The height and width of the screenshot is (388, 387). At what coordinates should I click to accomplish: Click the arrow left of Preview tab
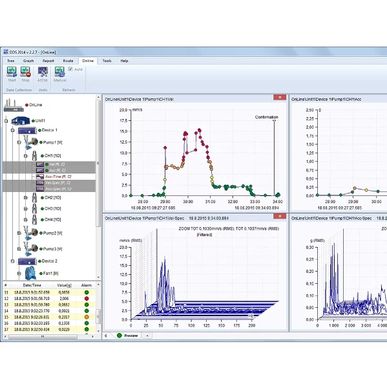[106, 335]
